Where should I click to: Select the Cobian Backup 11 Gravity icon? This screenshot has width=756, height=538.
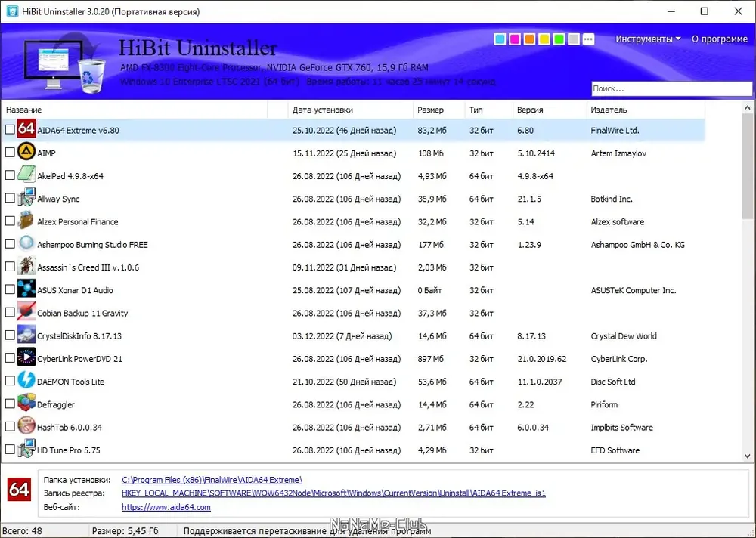click(x=26, y=312)
